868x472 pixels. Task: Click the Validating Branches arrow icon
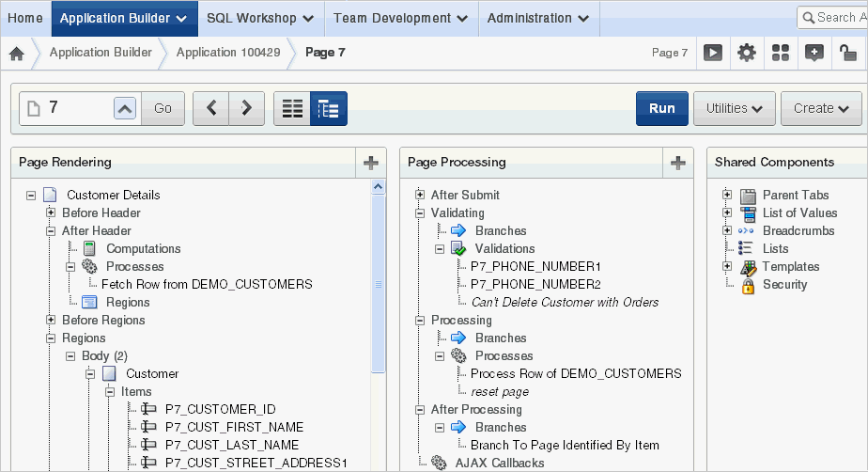(458, 230)
